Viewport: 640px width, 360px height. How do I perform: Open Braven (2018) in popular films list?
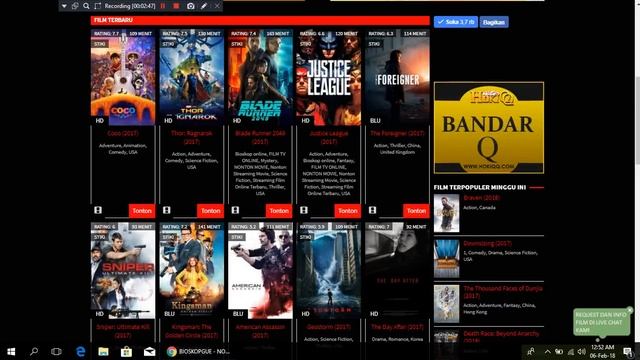pos(482,198)
